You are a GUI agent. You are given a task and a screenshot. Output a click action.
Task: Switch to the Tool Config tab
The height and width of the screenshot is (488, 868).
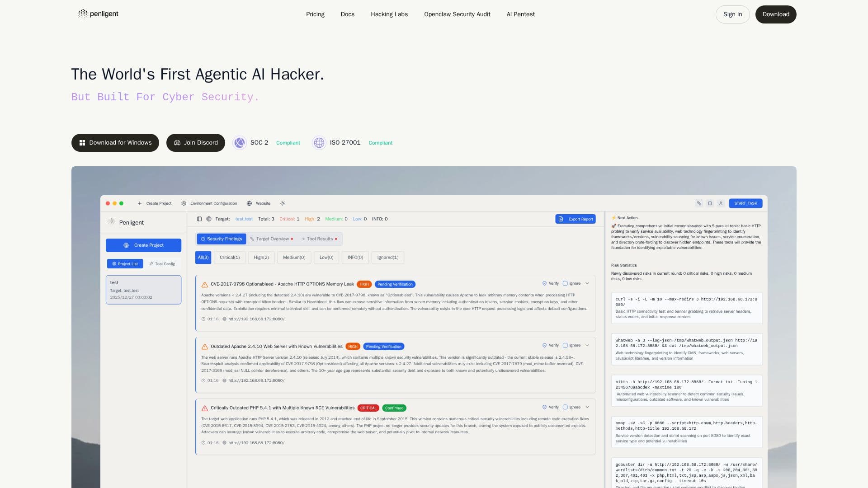162,264
